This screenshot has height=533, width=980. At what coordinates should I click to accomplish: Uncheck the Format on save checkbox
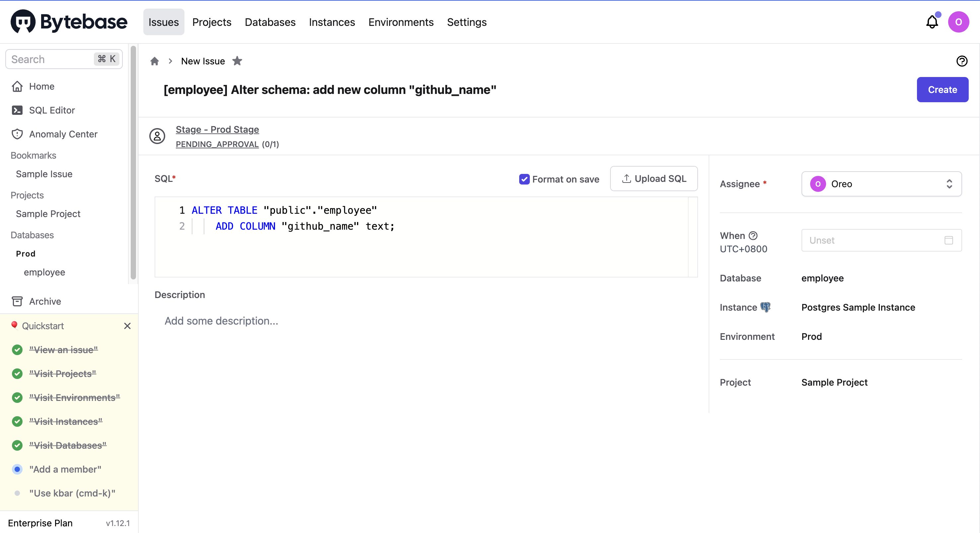coord(524,179)
